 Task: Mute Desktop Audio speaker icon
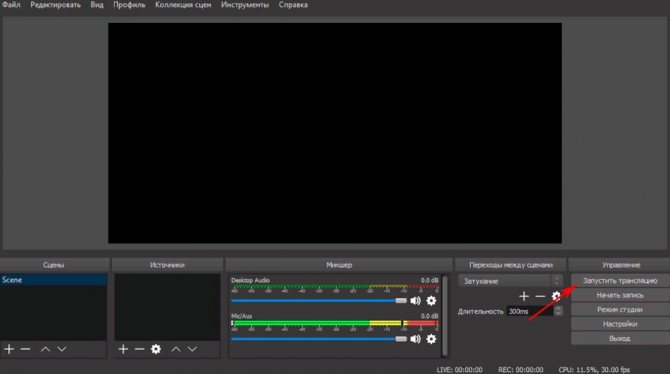[415, 301]
